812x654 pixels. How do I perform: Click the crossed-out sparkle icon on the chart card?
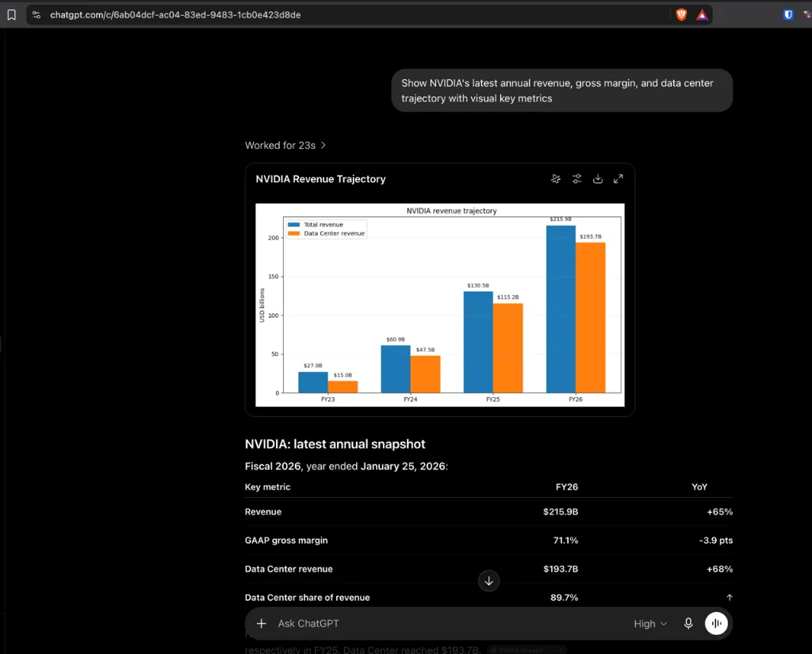coord(556,178)
